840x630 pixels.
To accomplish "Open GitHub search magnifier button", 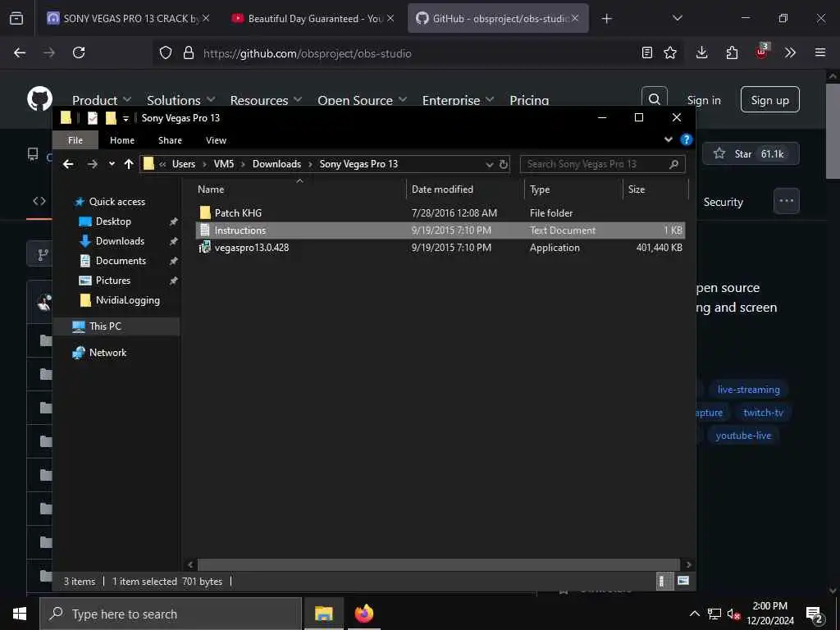I will (654, 99).
